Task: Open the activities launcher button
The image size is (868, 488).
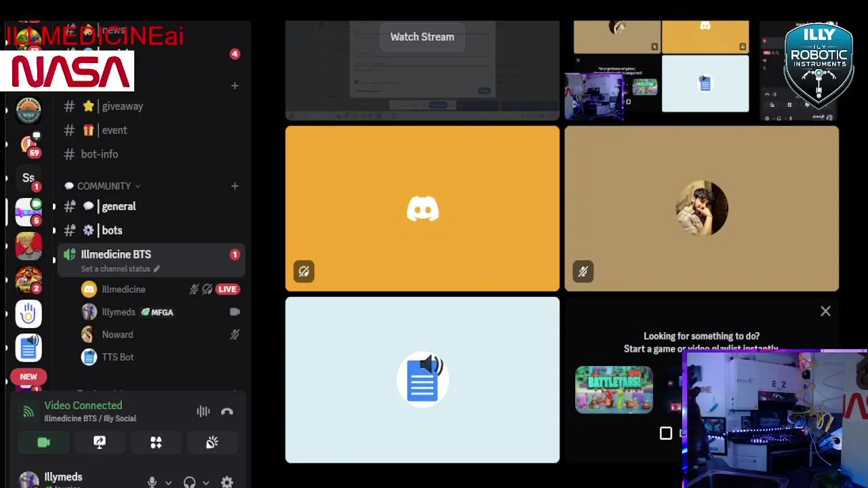Action: point(156,443)
